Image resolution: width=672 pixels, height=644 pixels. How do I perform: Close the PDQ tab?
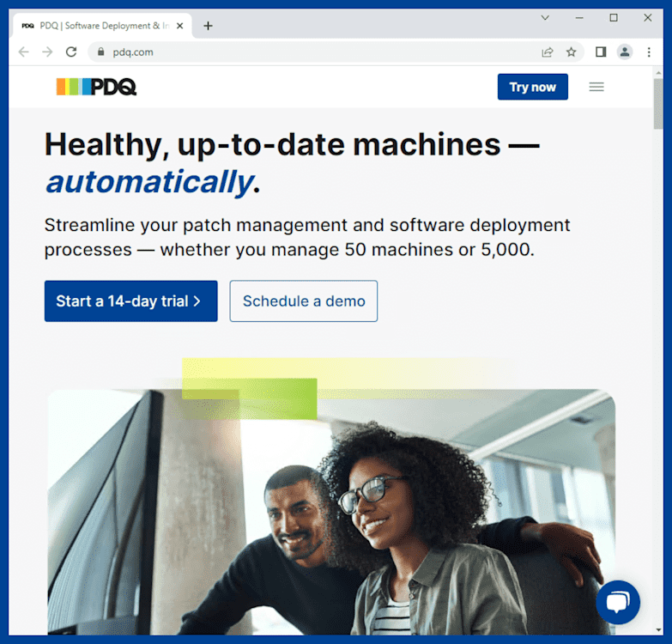(180, 26)
